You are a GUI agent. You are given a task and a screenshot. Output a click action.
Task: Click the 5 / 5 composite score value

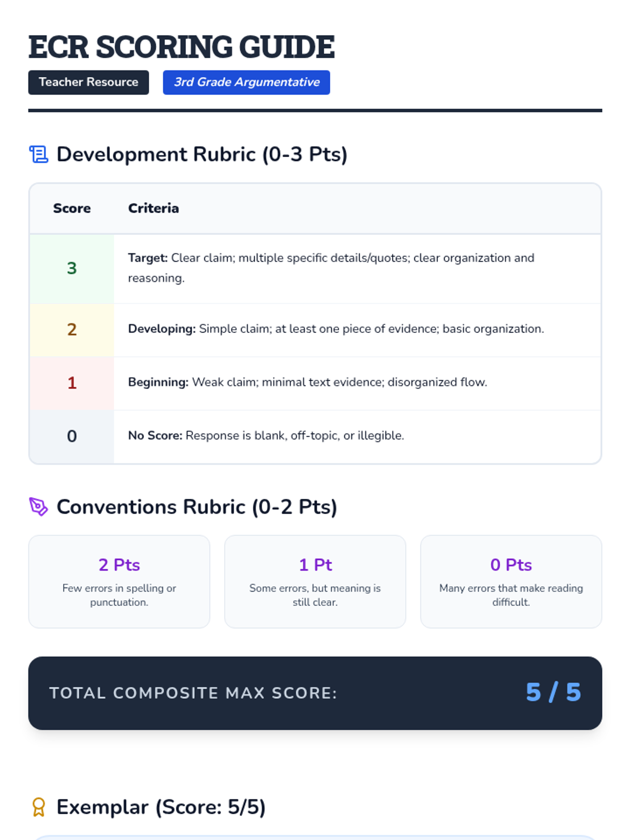[553, 692]
